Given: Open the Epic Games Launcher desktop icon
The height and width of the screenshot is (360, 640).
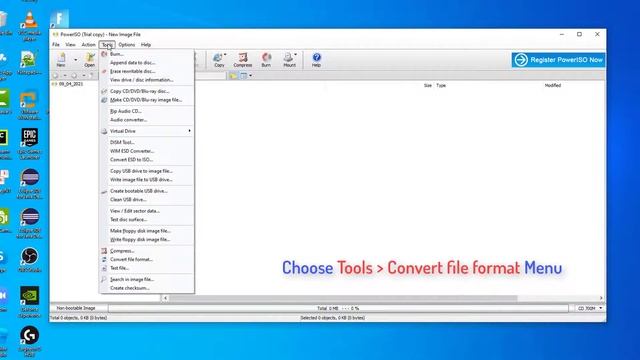Looking at the screenshot, I should pos(29,144).
